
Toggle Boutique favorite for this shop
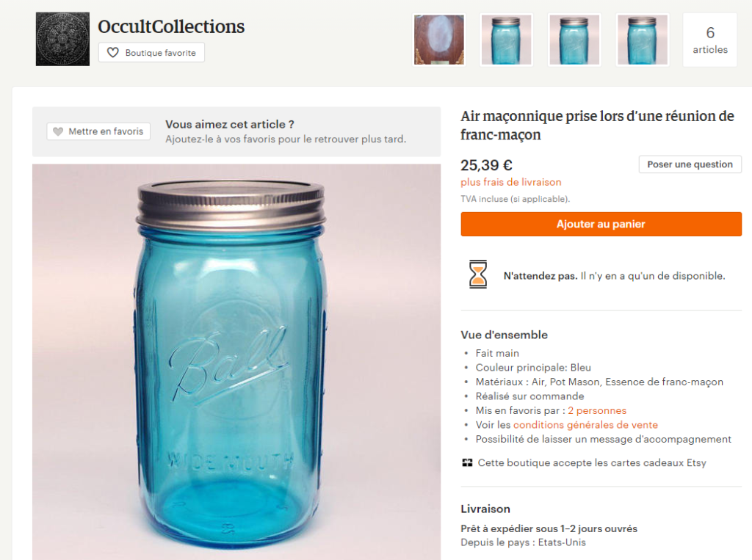(x=151, y=53)
